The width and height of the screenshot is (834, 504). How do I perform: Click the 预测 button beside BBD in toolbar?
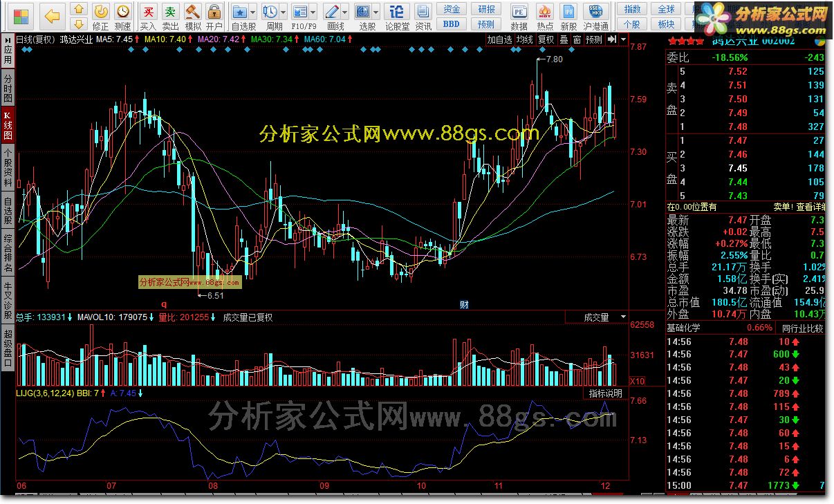point(487,24)
